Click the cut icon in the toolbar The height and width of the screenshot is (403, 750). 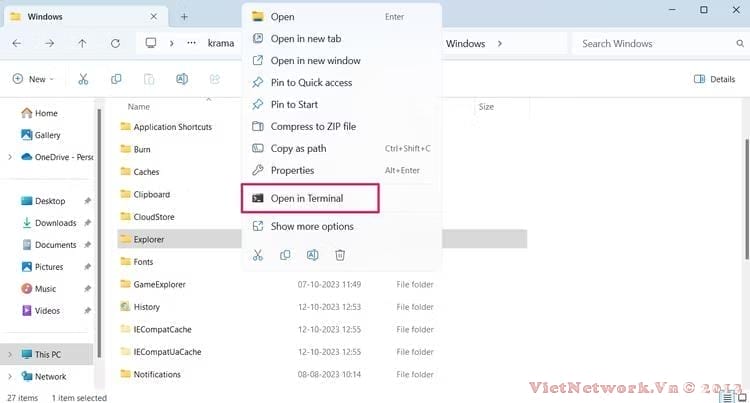(x=83, y=79)
